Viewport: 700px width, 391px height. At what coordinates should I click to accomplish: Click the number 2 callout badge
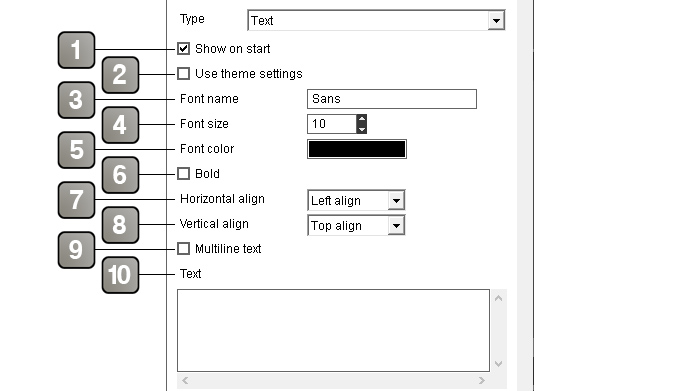click(x=120, y=75)
